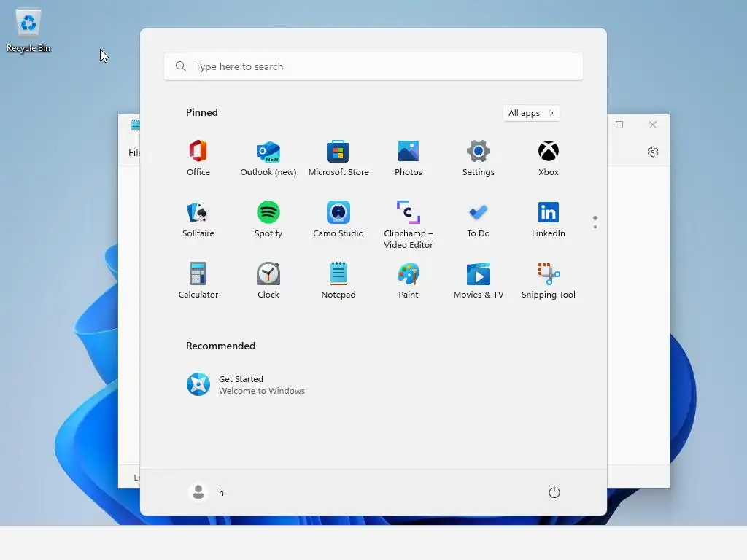The height and width of the screenshot is (560, 747).
Task: Open the LinkedIn app
Action: [549, 219]
